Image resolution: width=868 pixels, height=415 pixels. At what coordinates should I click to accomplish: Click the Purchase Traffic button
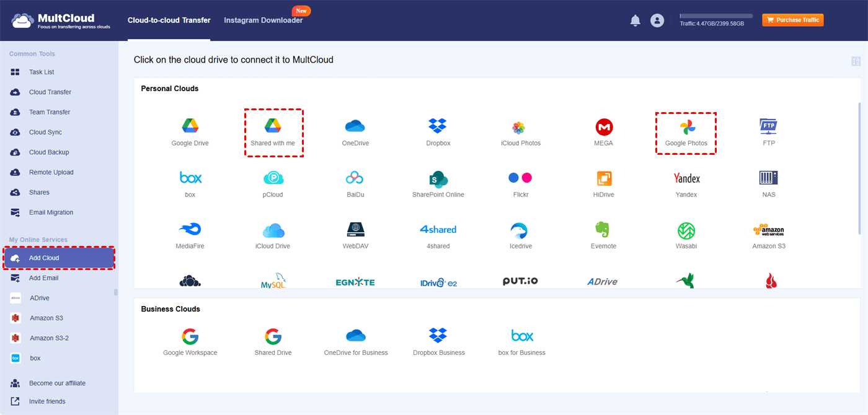coord(792,20)
